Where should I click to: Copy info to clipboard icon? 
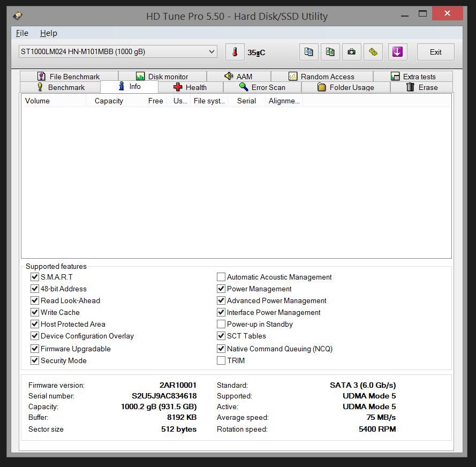(309, 52)
